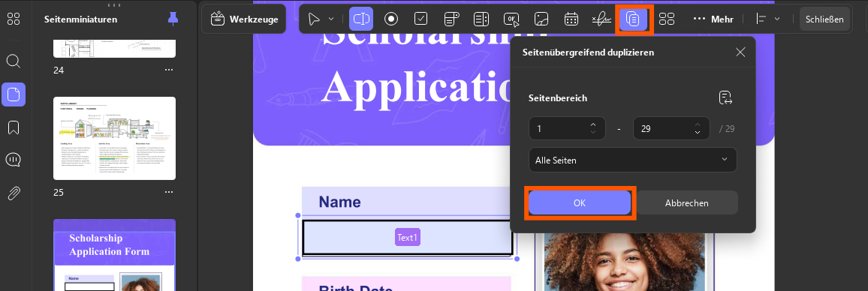Click the swap page range icon

tap(725, 98)
